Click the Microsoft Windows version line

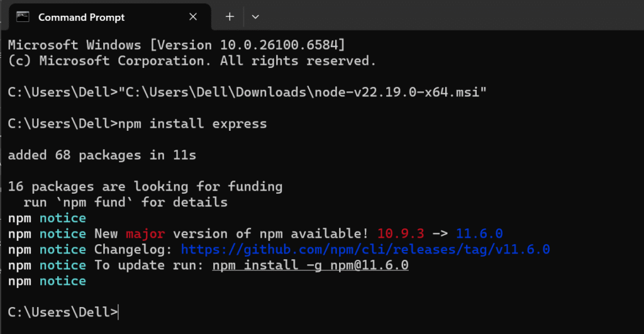(x=177, y=45)
